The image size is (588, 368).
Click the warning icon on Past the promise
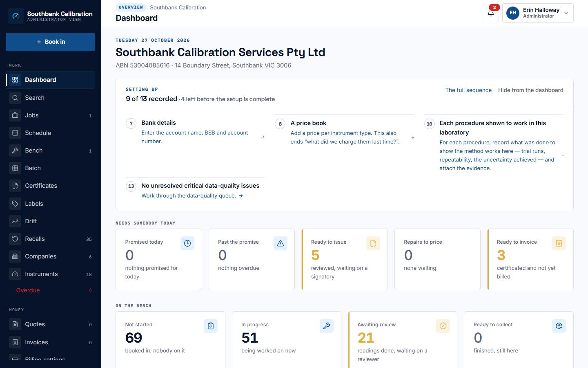pos(281,243)
